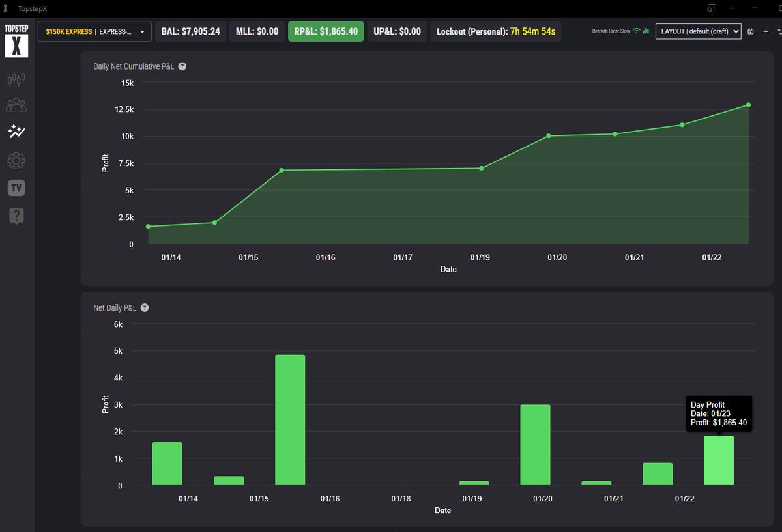This screenshot has height=532, width=782.
Task: Open the settings gear in sidebar
Action: [x=16, y=160]
